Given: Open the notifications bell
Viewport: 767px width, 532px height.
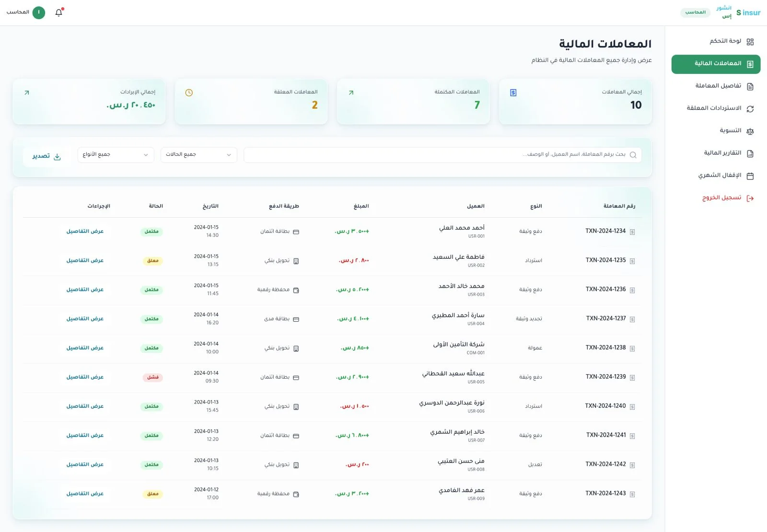Looking at the screenshot, I should tap(59, 12).
